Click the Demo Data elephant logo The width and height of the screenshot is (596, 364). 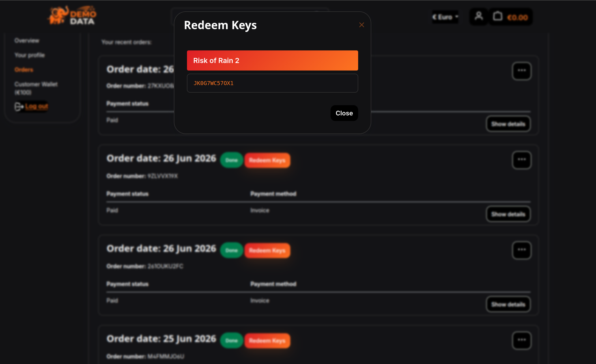(71, 15)
